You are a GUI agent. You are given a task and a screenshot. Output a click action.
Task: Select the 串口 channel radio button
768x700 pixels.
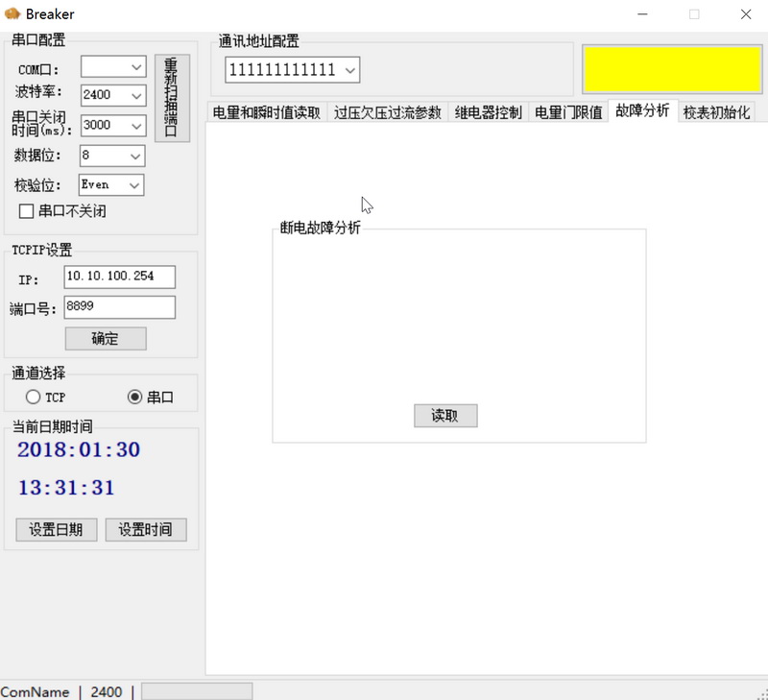tap(134, 398)
